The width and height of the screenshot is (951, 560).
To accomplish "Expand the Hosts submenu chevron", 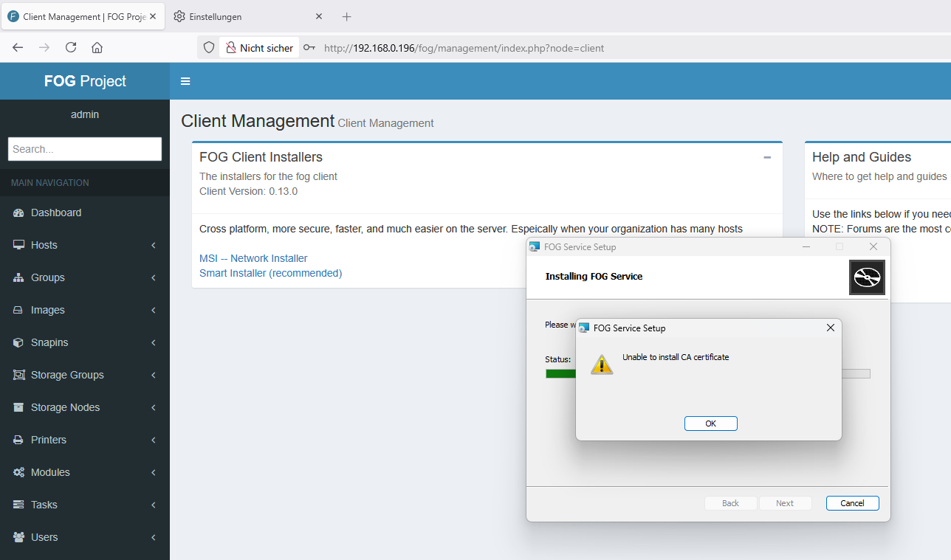I will coord(154,245).
